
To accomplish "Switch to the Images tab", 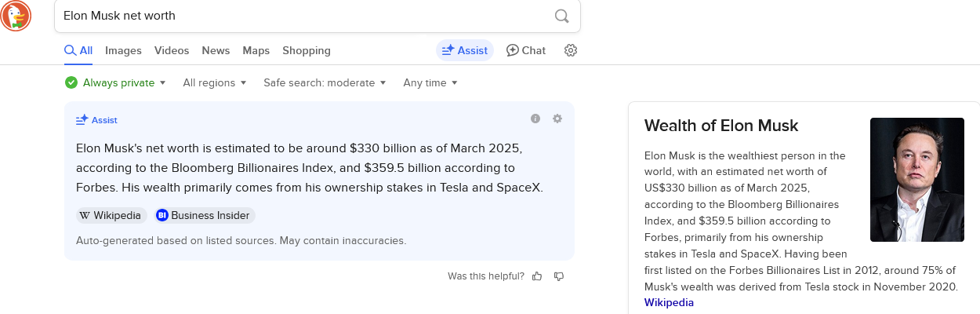I will point(123,50).
